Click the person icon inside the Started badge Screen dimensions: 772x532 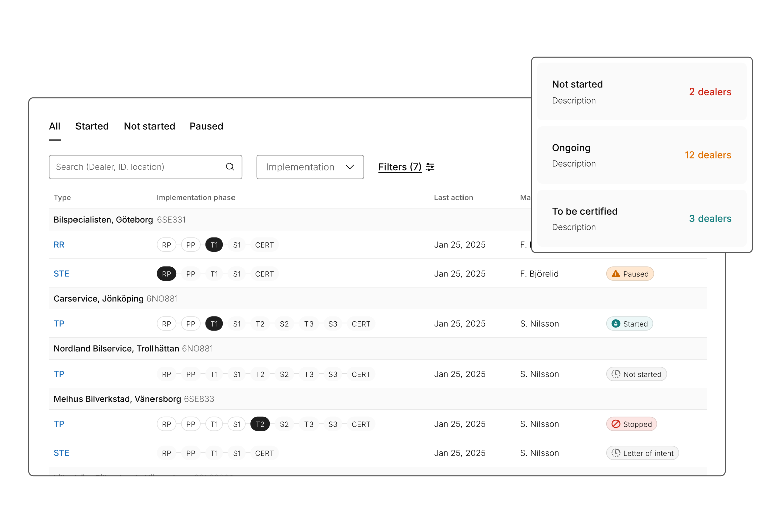click(x=616, y=323)
